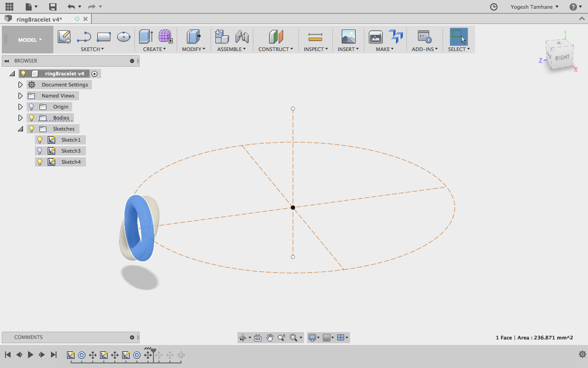The height and width of the screenshot is (368, 588).
Task: Open the Yogesh Tamhane account dropdown
Action: [x=535, y=7]
